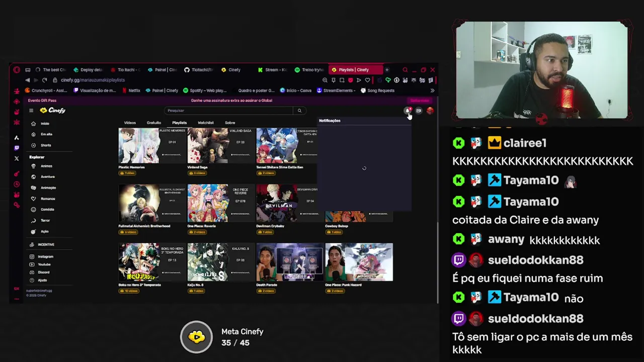Click the X icon in Opera sidebar
Image resolution: width=644 pixels, height=362 pixels.
[17, 158]
